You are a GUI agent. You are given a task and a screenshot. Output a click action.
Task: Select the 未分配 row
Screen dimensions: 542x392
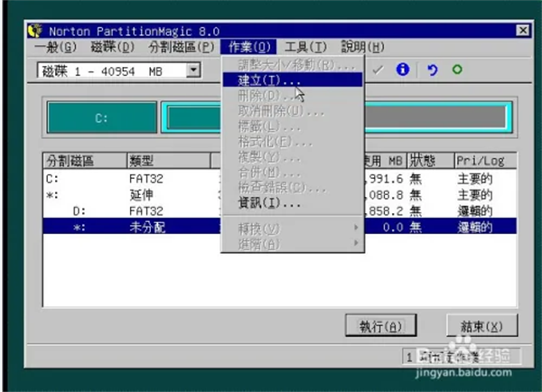279,227
